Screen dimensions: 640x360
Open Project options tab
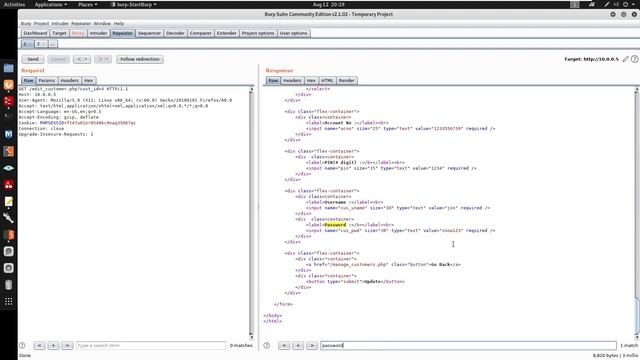coord(258,33)
